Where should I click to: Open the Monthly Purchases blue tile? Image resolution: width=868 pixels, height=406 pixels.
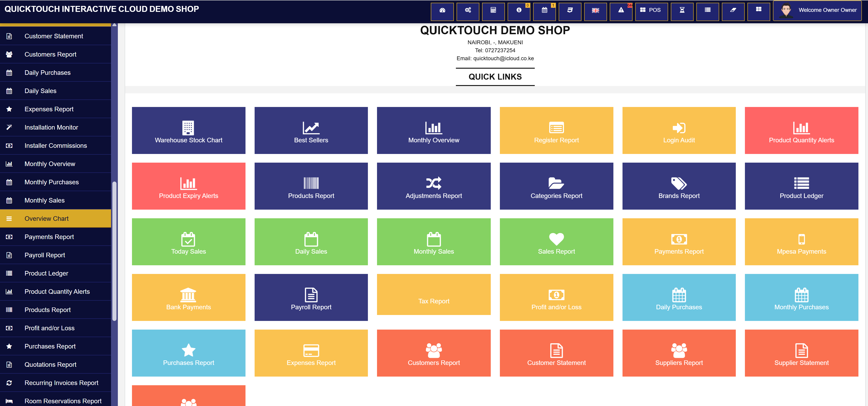tap(801, 297)
